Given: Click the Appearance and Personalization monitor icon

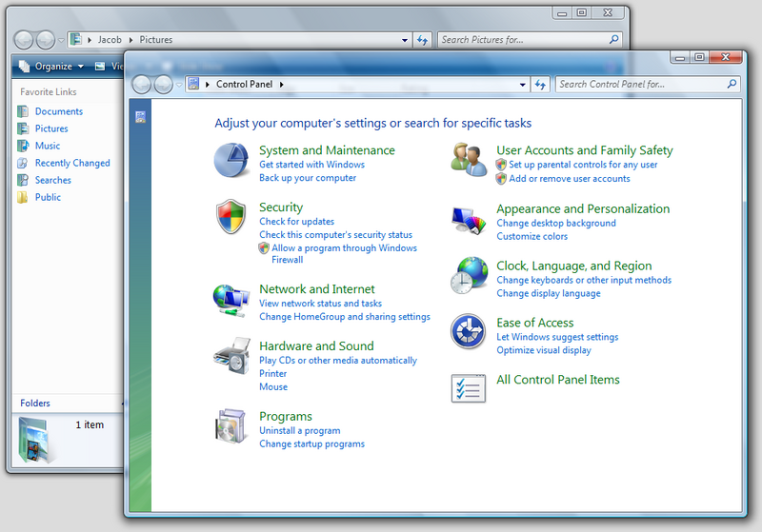Looking at the screenshot, I should click(469, 221).
